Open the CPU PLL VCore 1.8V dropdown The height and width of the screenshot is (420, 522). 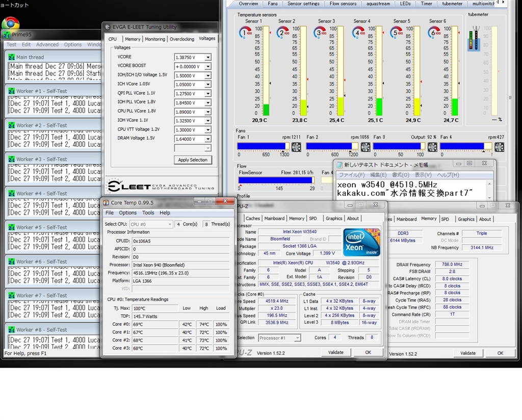(208, 112)
